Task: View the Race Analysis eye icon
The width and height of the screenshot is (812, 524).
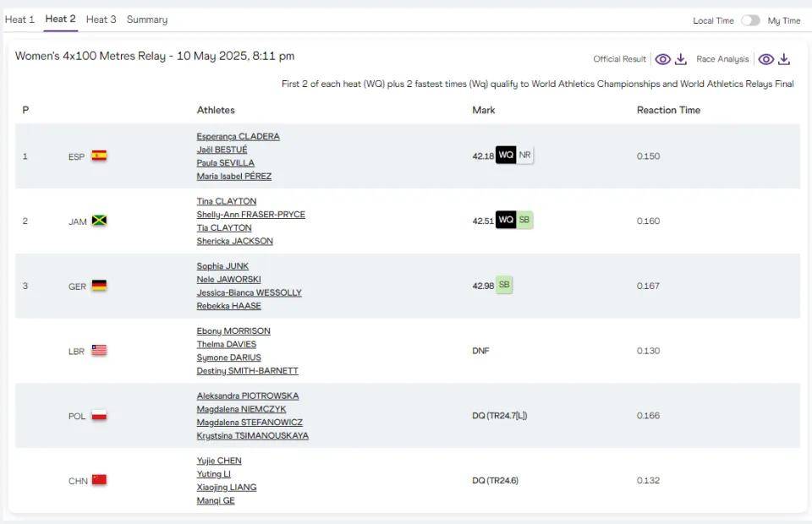Action: pyautogui.click(x=766, y=59)
